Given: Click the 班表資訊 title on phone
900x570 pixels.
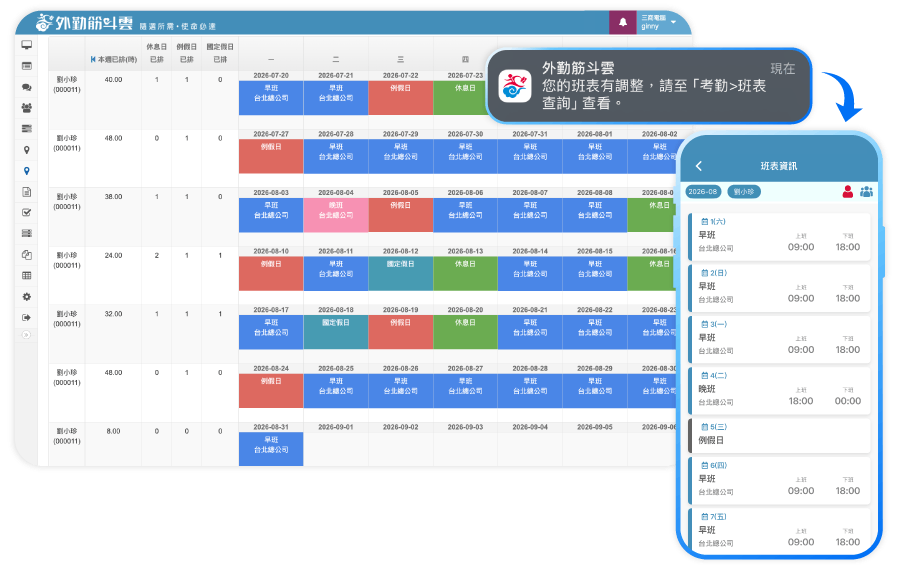Looking at the screenshot, I should pos(778,166).
